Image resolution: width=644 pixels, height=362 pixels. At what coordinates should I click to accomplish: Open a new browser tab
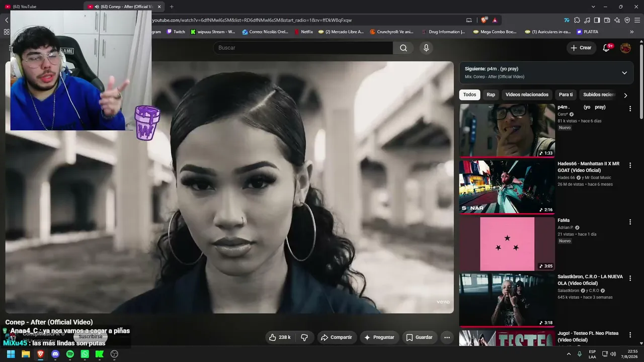172,7
